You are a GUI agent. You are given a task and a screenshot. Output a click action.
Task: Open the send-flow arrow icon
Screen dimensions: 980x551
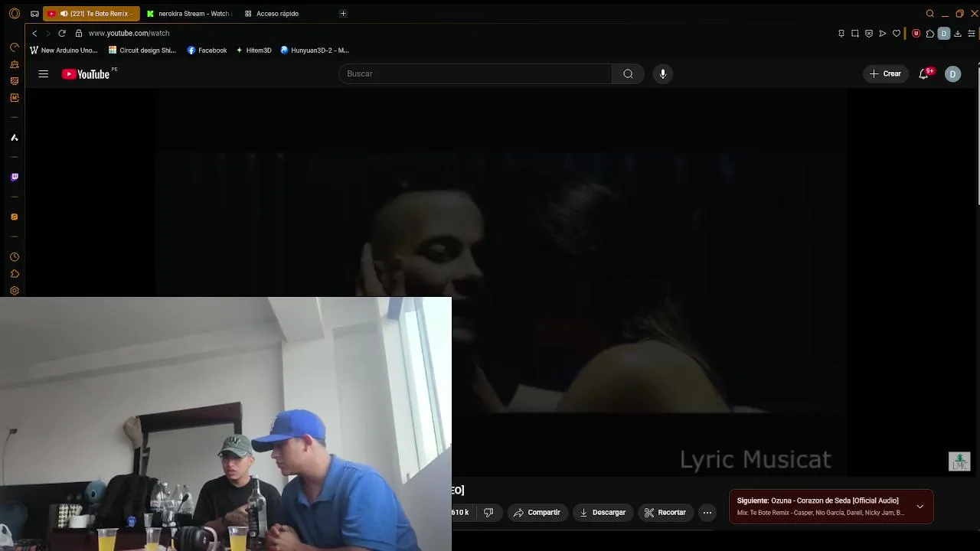coord(883,34)
